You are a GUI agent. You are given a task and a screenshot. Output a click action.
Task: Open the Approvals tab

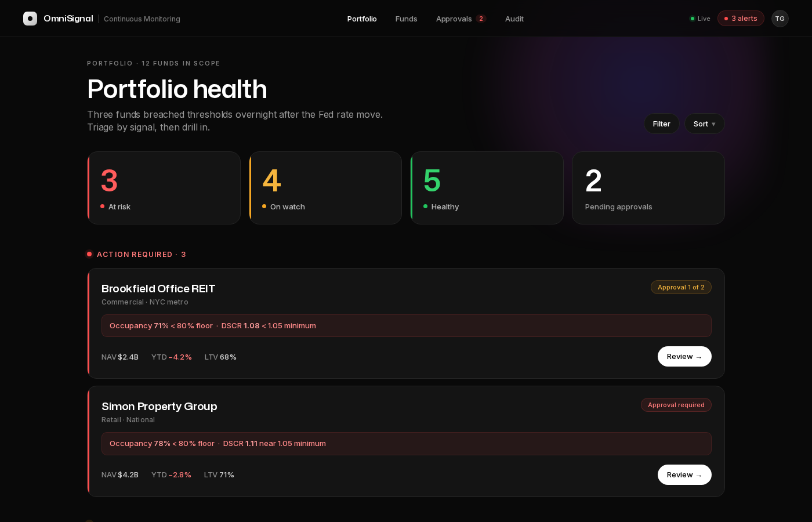(x=454, y=19)
